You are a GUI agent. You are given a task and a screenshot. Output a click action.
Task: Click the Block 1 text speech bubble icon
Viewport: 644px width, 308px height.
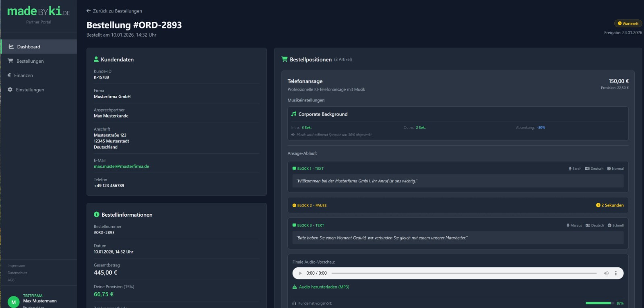tap(294, 169)
